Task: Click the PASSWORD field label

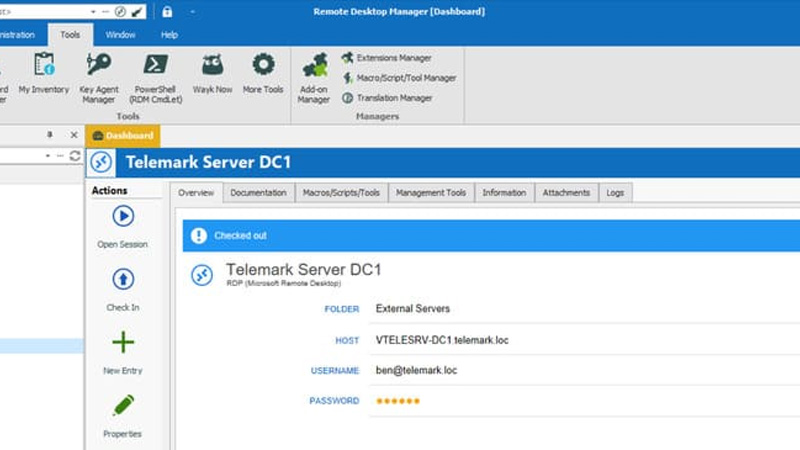Action: tap(334, 401)
